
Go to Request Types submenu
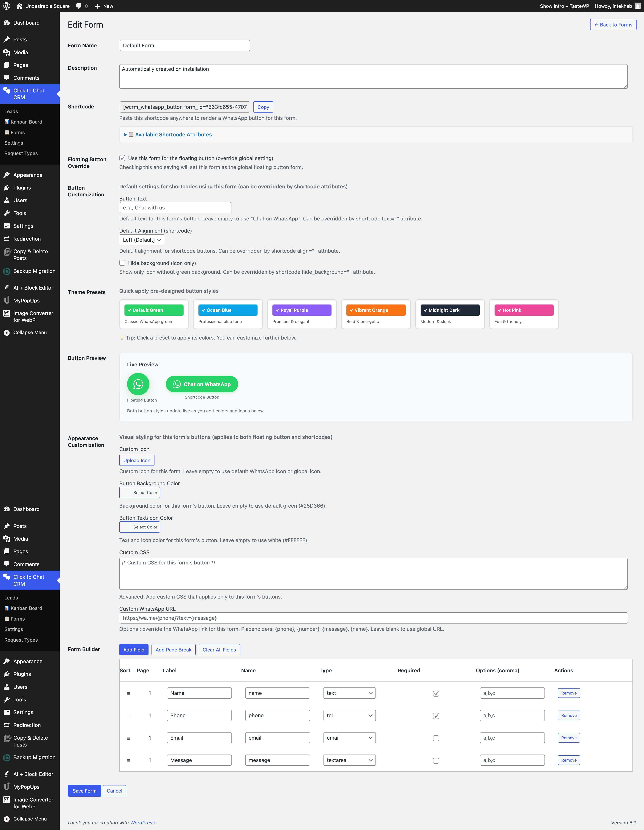[21, 154]
